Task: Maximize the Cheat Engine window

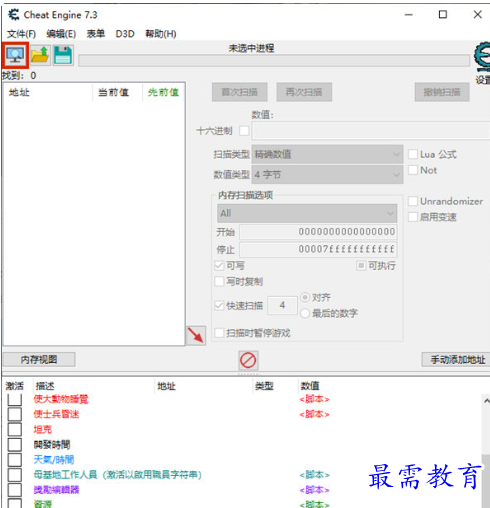Action: [443, 15]
